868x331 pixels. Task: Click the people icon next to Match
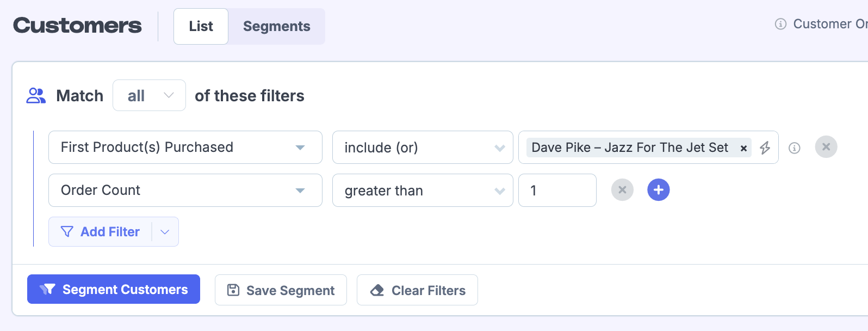(36, 96)
